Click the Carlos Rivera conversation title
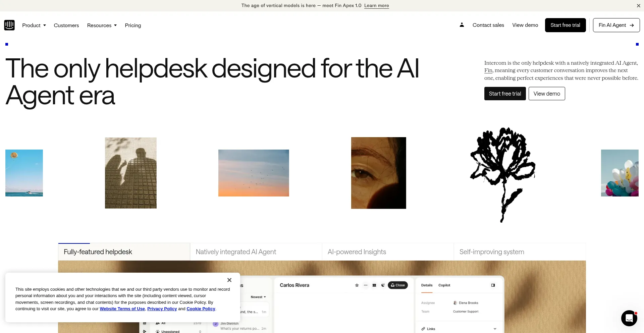The height and width of the screenshot is (333, 644). pos(294,285)
